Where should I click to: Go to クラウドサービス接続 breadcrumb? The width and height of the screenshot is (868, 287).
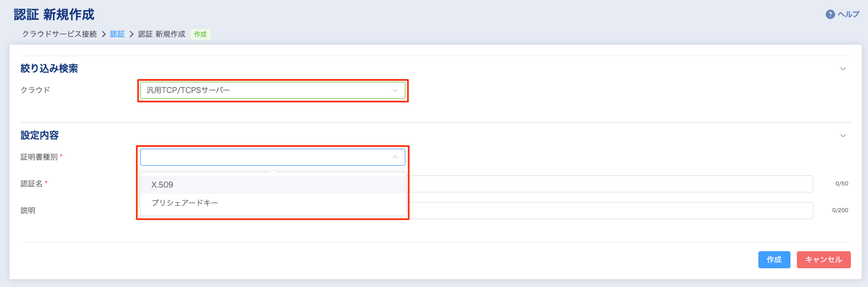click(59, 34)
